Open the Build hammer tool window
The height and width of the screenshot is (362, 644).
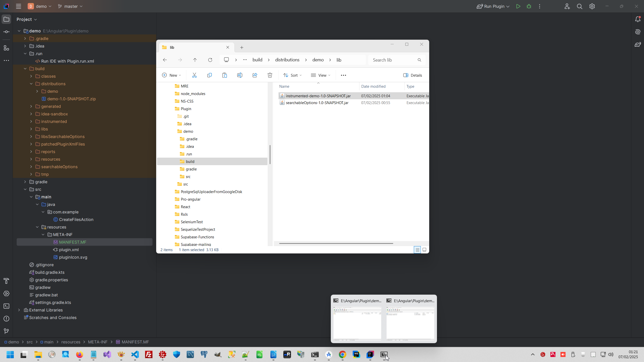coord(7,281)
